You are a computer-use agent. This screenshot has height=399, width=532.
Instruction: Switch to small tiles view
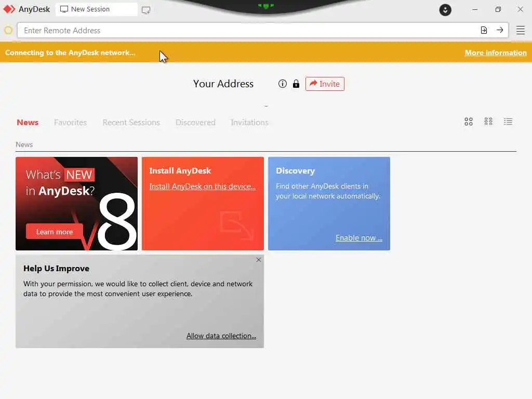pyautogui.click(x=488, y=122)
